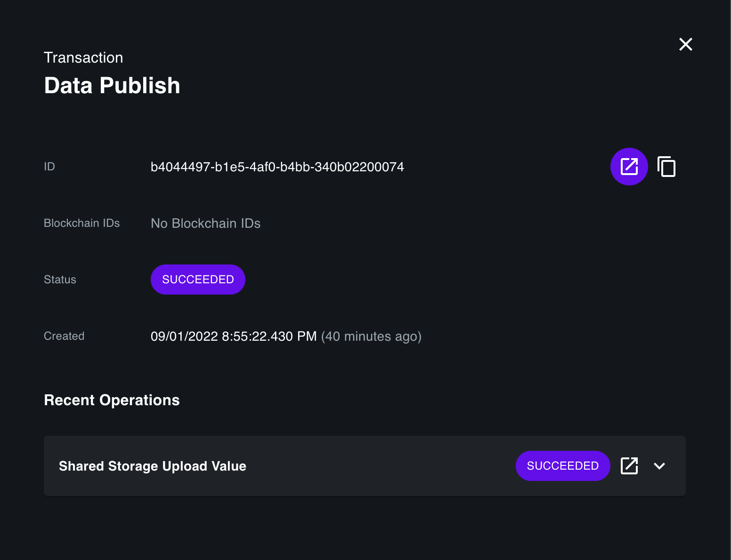The height and width of the screenshot is (560, 731).
Task: Expand the Shared Storage Upload Value operation details
Action: pos(659,466)
